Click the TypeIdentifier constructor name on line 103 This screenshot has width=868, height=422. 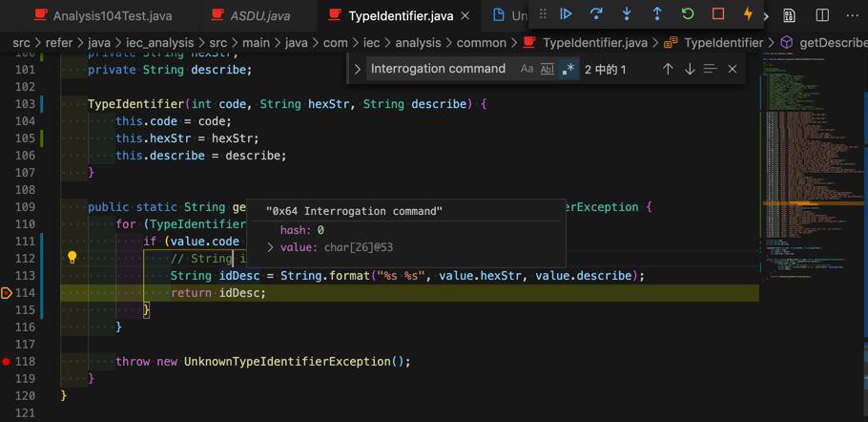coord(135,104)
